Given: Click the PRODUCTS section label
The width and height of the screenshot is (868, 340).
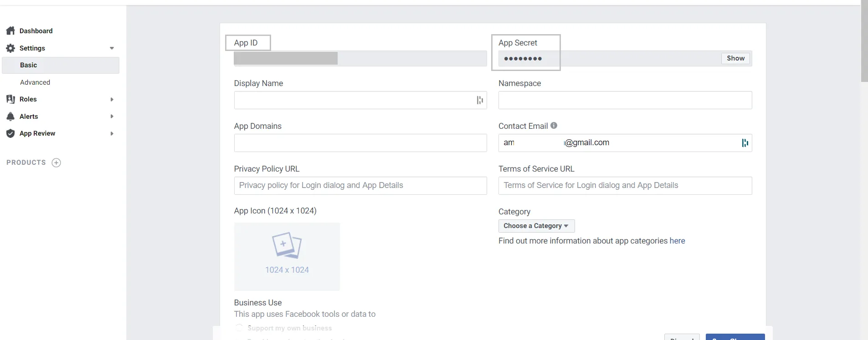Looking at the screenshot, I should coord(26,162).
